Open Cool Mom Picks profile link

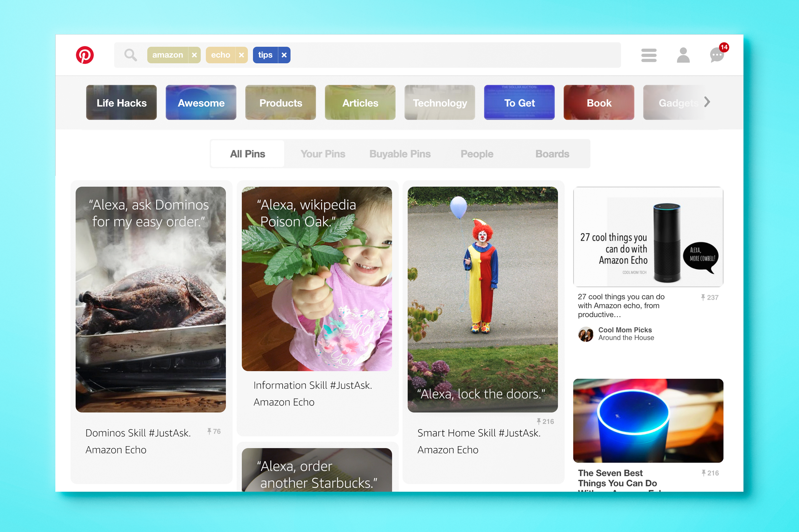point(624,330)
